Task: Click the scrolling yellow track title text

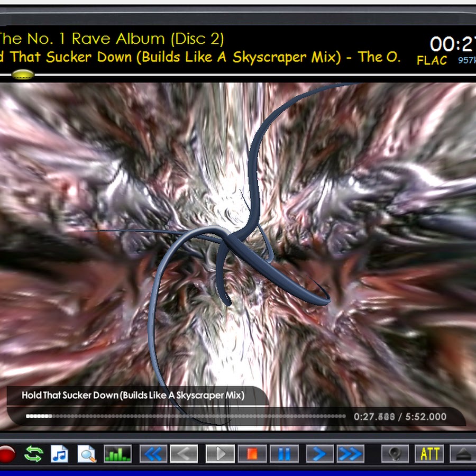Action: (200, 57)
